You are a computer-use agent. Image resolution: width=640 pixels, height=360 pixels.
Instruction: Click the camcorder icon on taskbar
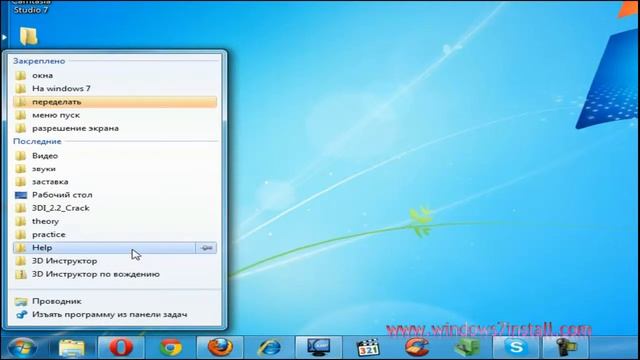point(565,348)
